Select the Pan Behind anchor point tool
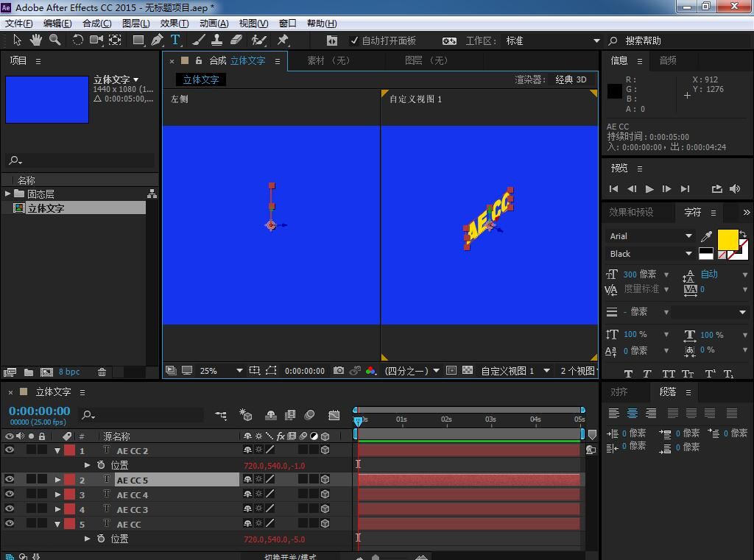The image size is (754, 560). pyautogui.click(x=115, y=40)
